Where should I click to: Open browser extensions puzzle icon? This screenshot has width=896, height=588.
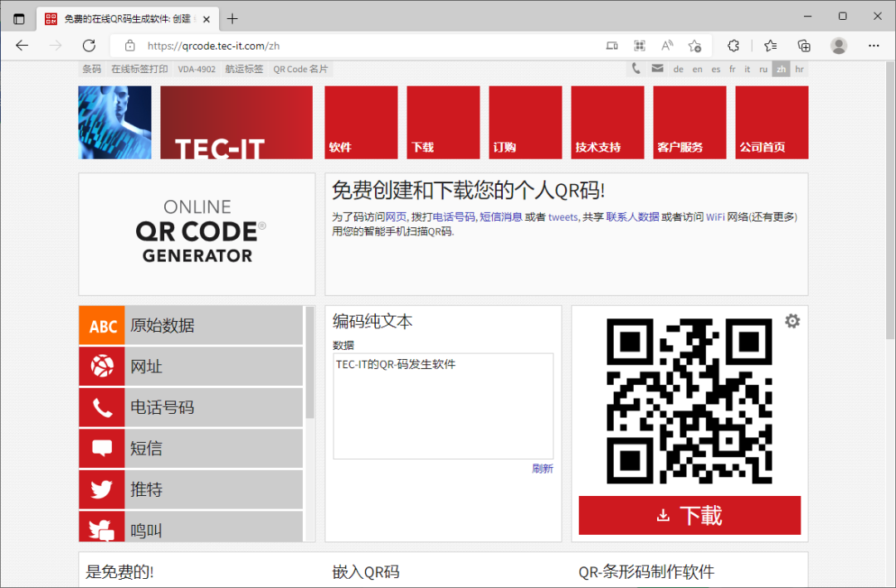coord(733,46)
